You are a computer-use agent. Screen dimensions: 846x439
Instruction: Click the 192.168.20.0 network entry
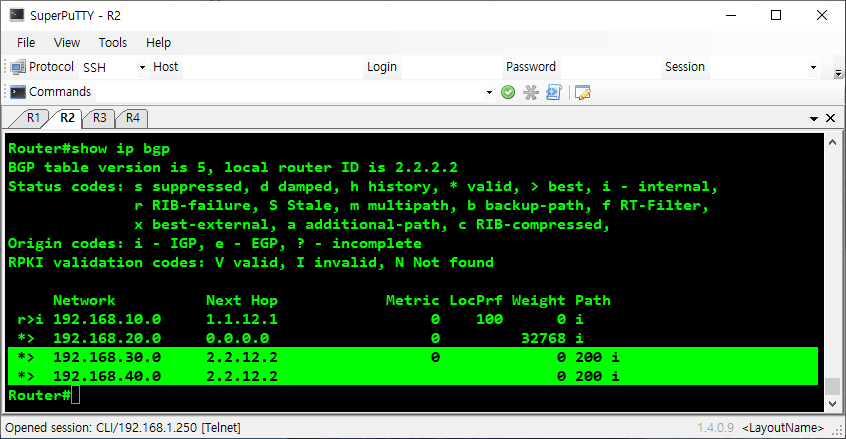[107, 338]
